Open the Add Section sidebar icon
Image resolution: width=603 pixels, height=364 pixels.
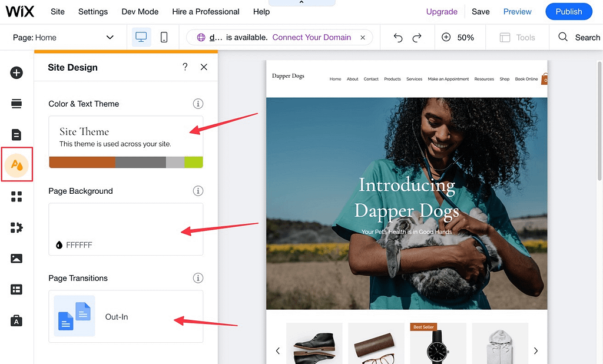coord(16,104)
